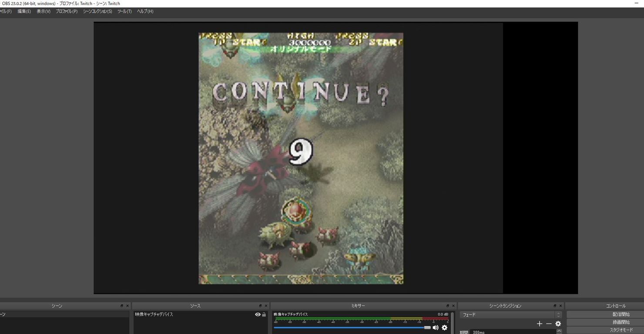644x334 pixels.
Task: Close the ソース dock panel
Action: point(266,306)
